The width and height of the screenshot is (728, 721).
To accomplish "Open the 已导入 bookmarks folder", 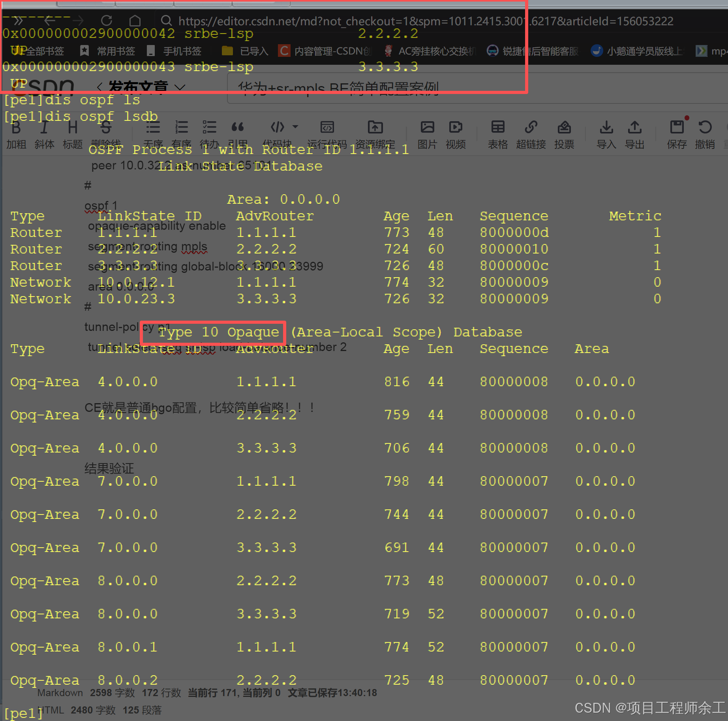I will [x=245, y=51].
